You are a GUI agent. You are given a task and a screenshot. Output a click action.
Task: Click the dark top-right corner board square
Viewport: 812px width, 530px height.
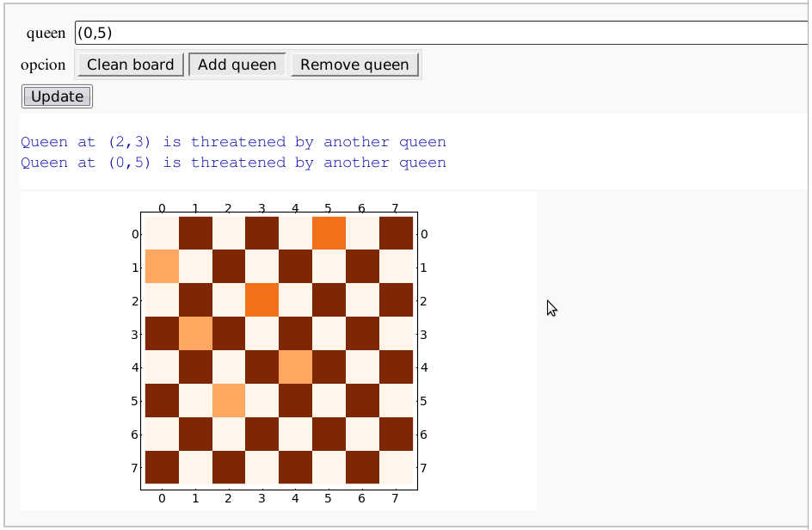pos(397,233)
